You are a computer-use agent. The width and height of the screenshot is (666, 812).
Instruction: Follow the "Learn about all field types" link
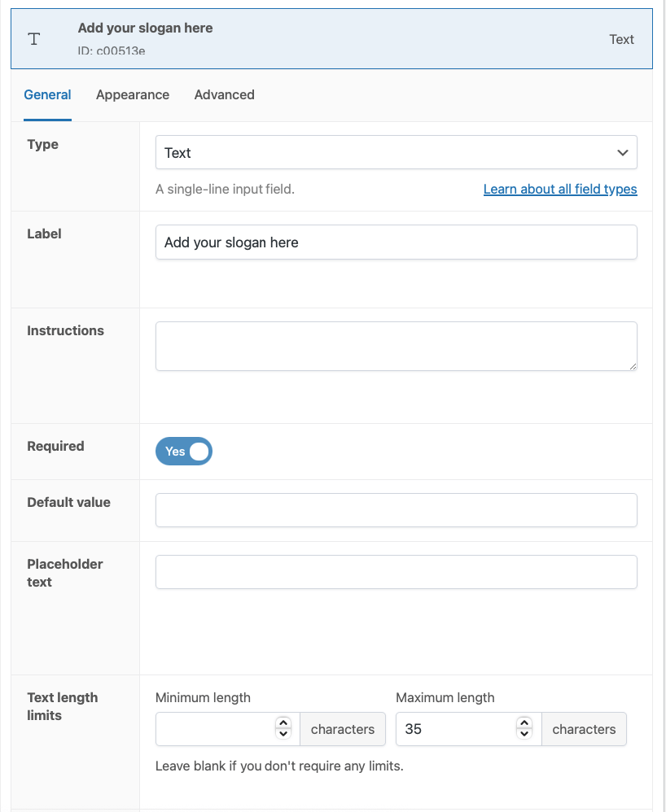tap(559, 189)
